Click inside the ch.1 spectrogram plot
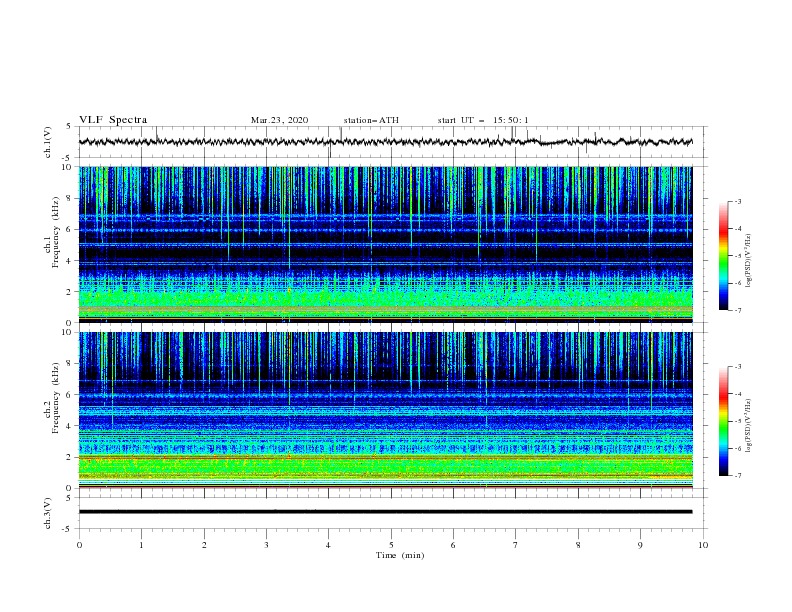Viewport: 792px width, 612px height. pyautogui.click(x=385, y=244)
